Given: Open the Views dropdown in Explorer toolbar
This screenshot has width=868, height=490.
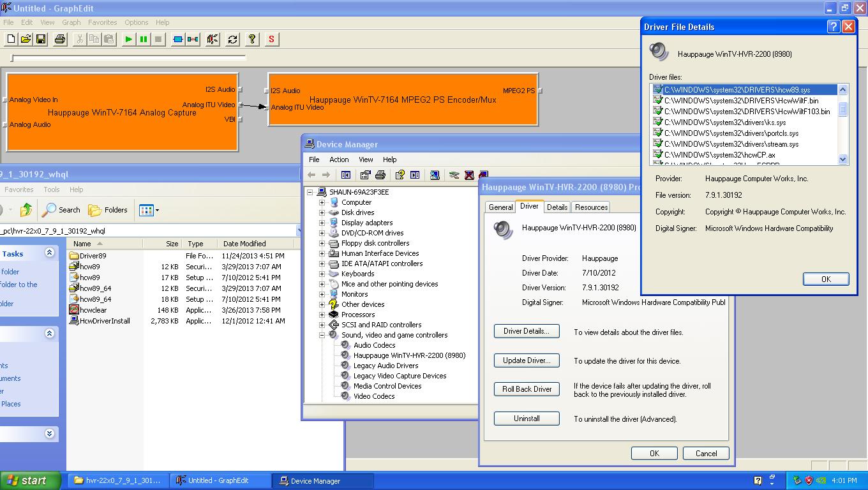Looking at the screenshot, I should pyautogui.click(x=149, y=210).
